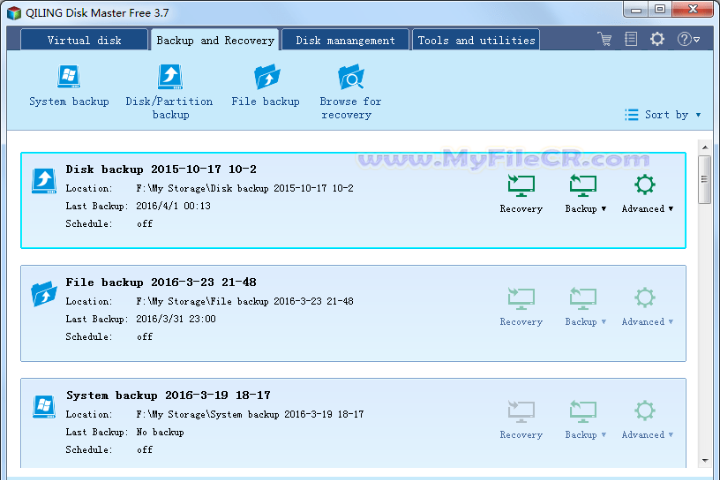This screenshot has height=480, width=720.
Task: Select title 'System backup 2016-3-19 18-17'
Action: [168, 395]
